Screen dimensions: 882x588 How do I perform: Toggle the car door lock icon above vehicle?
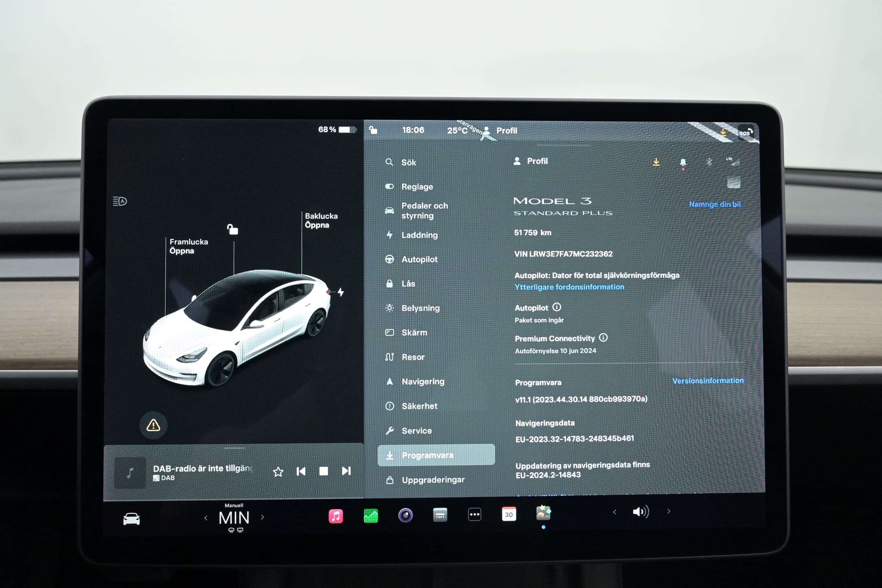pos(232,229)
